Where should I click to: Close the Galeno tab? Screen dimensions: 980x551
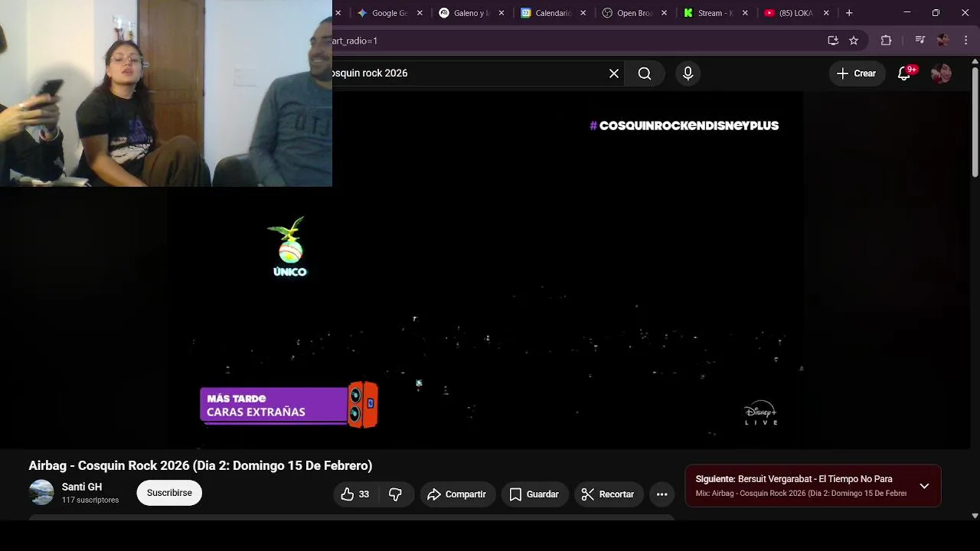(501, 13)
